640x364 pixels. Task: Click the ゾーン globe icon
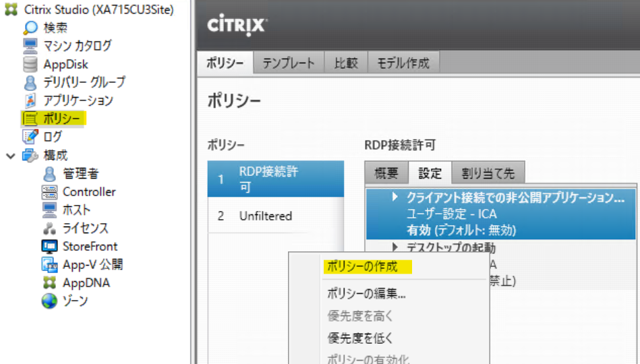tap(49, 301)
